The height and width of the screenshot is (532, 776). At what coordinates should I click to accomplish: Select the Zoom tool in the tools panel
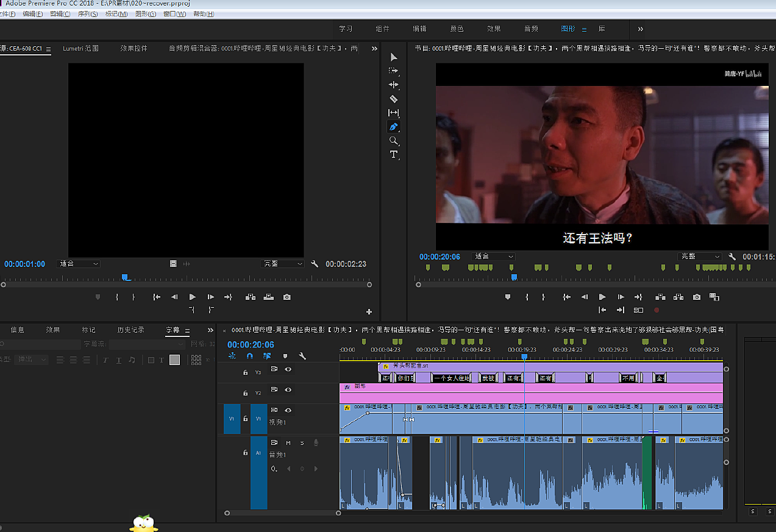[x=394, y=140]
